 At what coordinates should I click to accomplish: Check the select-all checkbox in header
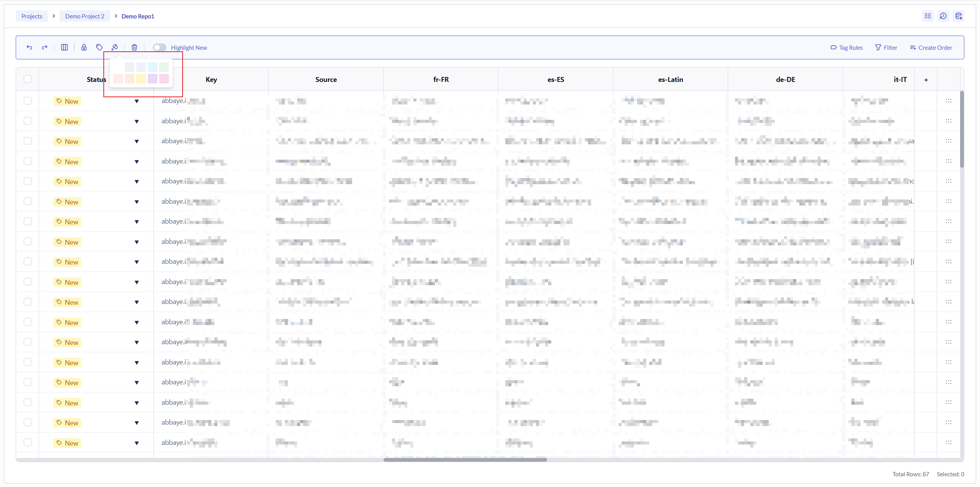(x=28, y=79)
